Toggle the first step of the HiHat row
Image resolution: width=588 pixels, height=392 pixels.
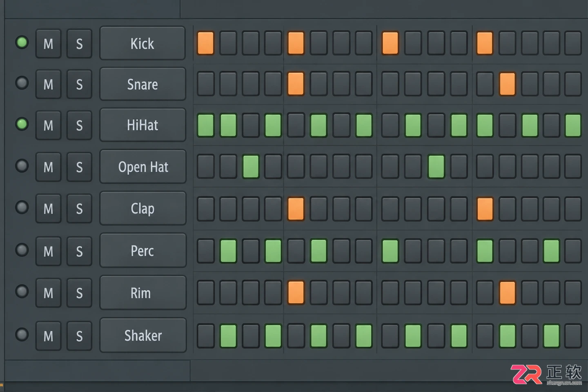(x=205, y=125)
